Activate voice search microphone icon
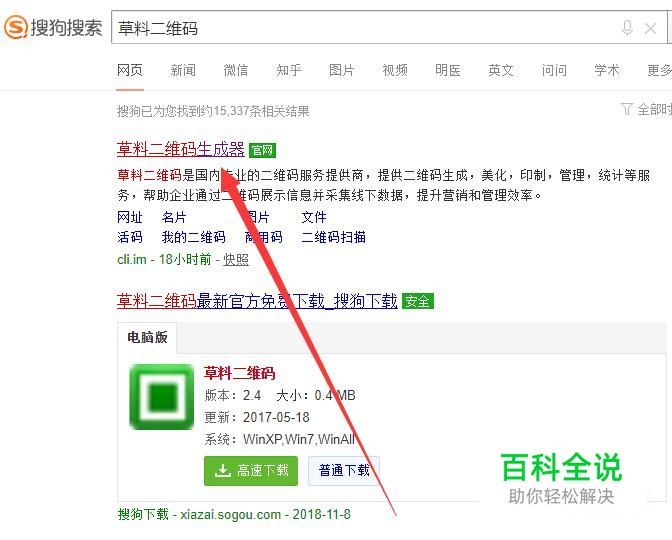 tap(627, 28)
